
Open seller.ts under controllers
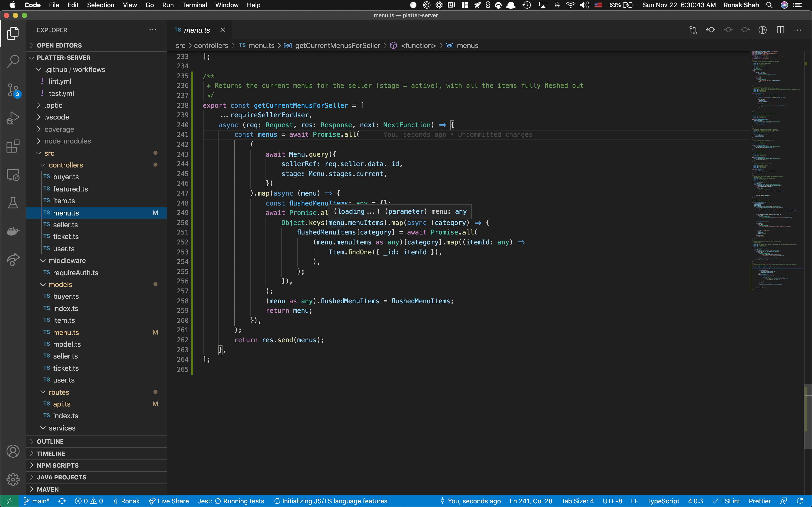pyautogui.click(x=65, y=225)
